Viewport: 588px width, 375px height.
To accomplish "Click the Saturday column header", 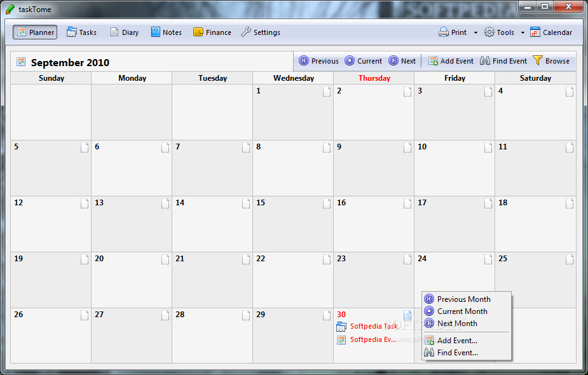I will pos(535,78).
